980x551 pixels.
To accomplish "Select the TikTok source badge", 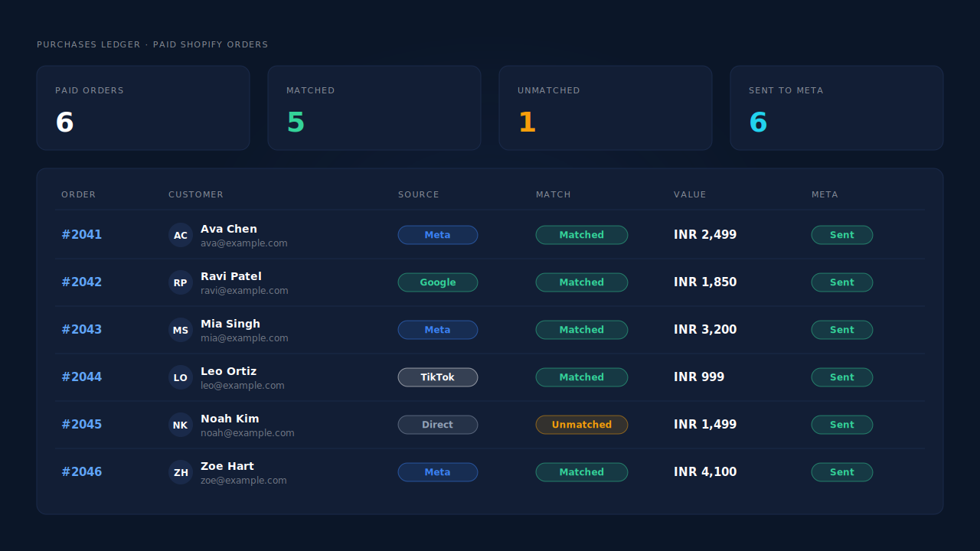I will tap(438, 377).
